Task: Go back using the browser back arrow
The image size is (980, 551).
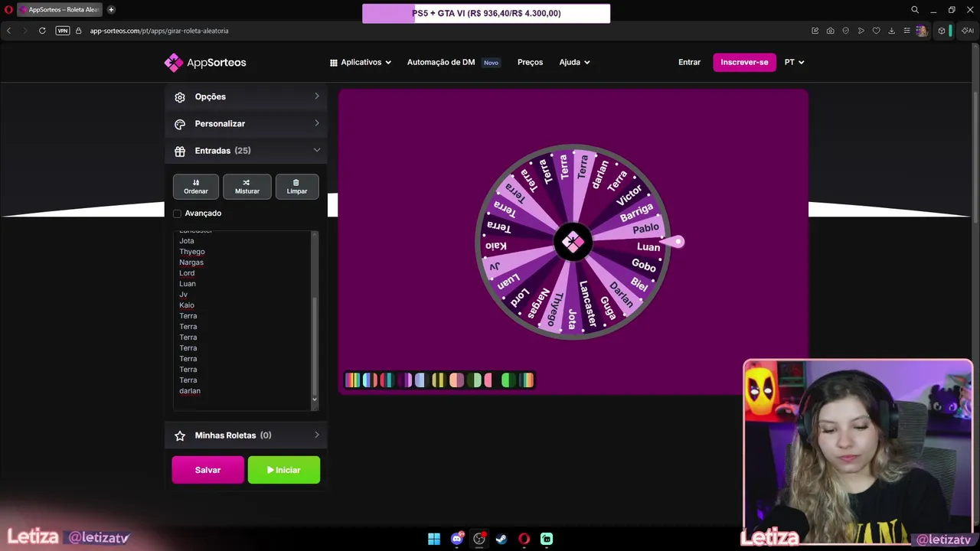Action: pyautogui.click(x=8, y=31)
